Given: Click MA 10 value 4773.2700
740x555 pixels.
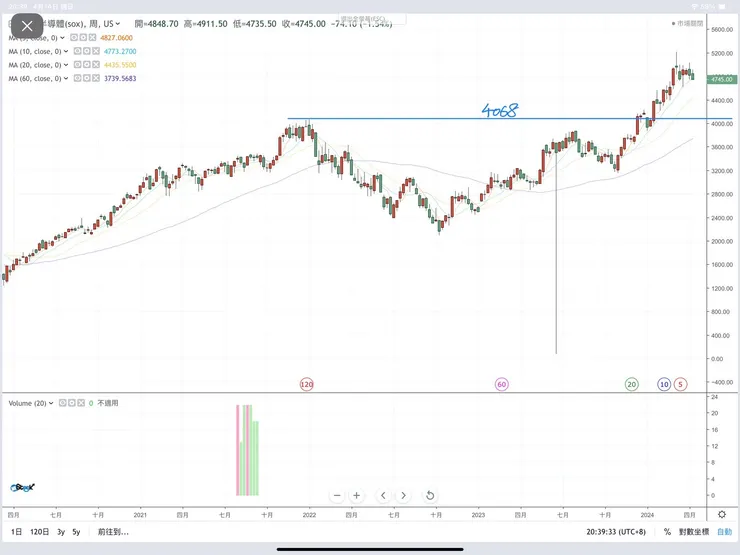Looking at the screenshot, I should 120,51.
